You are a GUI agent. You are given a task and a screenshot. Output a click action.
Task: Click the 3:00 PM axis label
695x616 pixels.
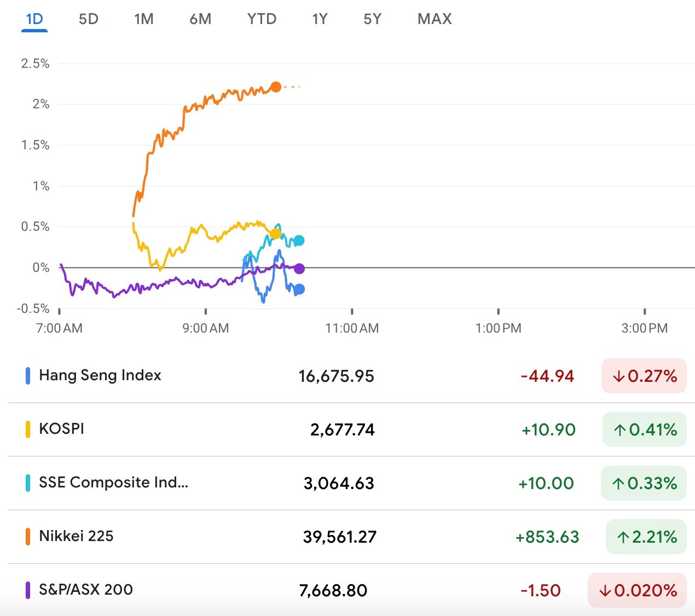(x=645, y=328)
